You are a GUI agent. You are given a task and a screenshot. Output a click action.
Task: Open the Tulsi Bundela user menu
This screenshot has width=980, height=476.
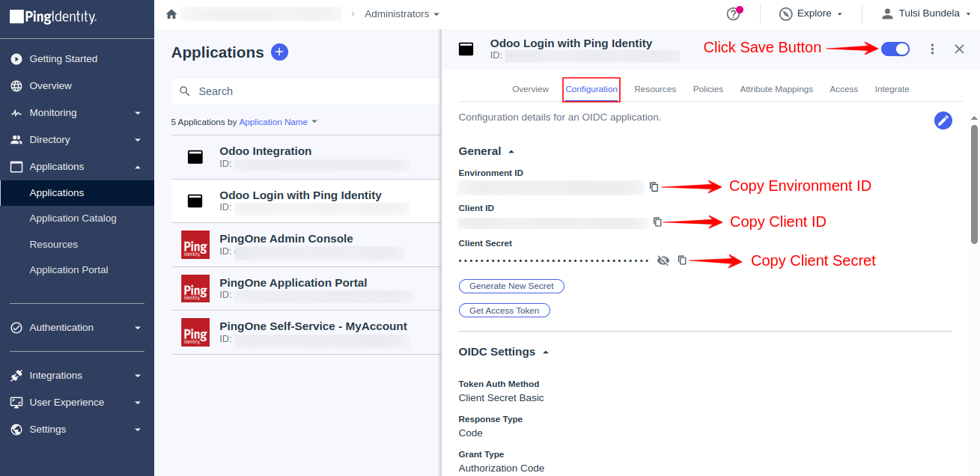[x=925, y=13]
